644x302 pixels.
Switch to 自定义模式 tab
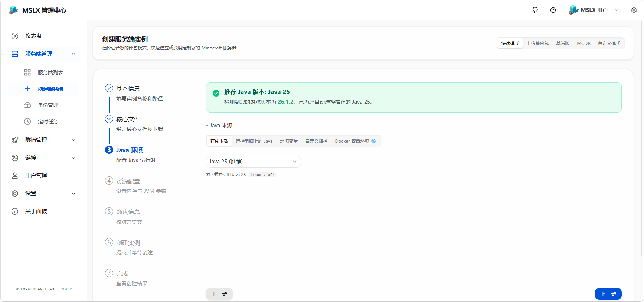tap(609, 43)
